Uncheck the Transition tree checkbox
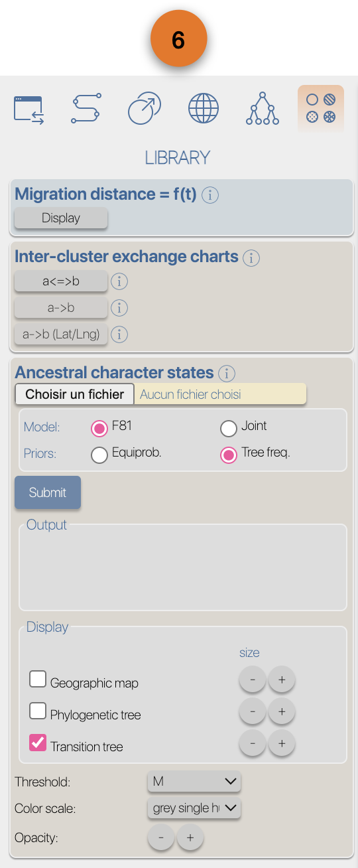 pos(38,743)
